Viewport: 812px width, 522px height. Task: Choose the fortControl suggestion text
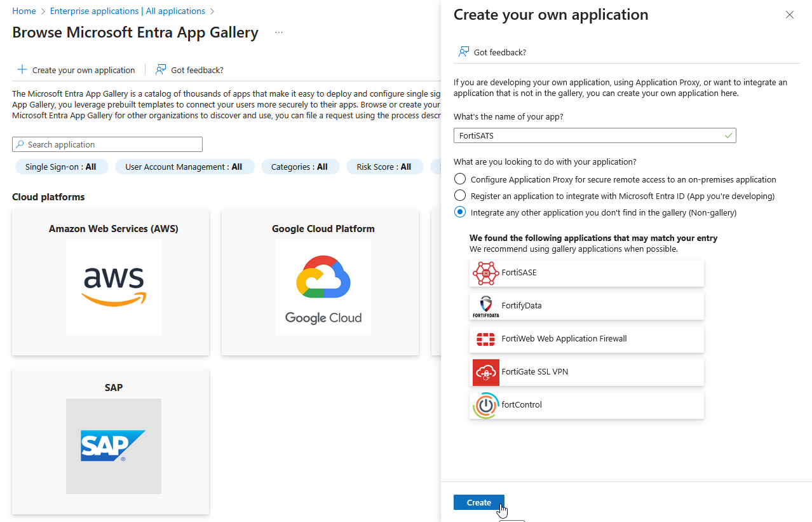tap(522, 405)
